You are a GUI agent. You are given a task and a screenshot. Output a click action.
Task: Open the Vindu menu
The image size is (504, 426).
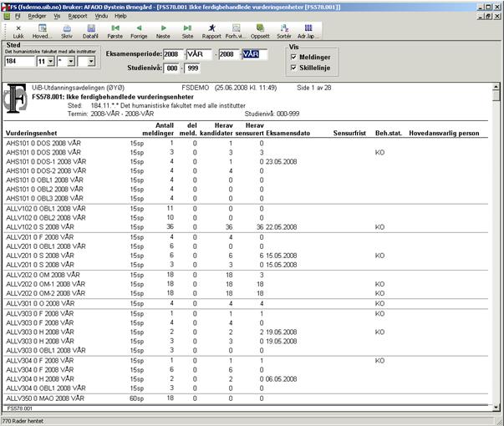[101, 16]
